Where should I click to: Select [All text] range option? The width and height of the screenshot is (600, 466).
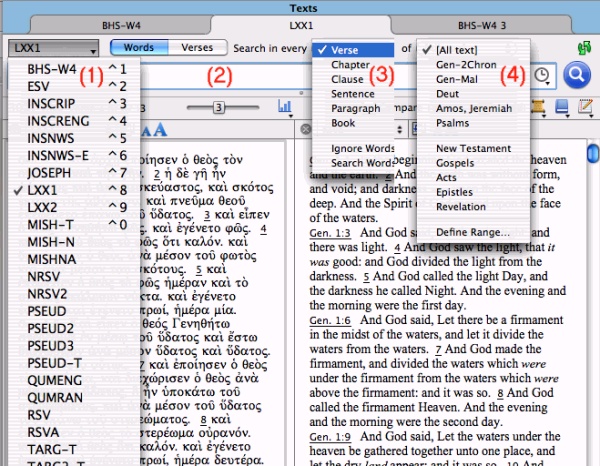[x=473, y=50]
